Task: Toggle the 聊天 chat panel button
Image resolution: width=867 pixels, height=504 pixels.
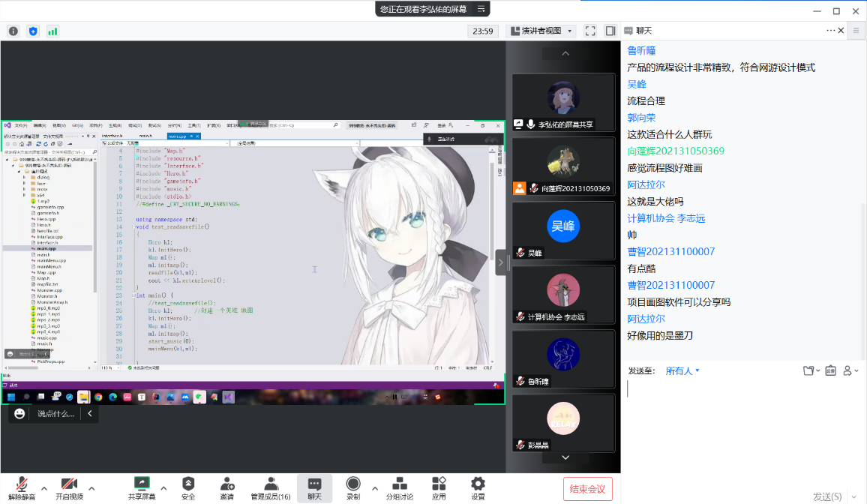Action: coord(314,488)
